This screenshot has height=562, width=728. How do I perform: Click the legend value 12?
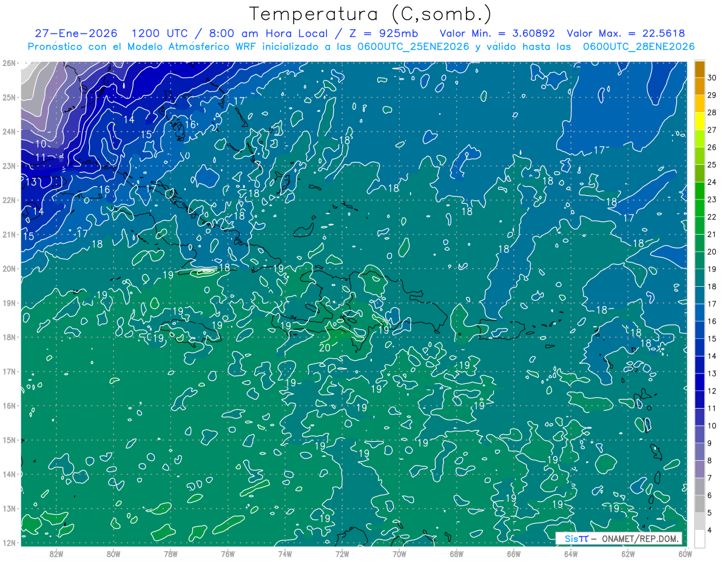(x=712, y=390)
